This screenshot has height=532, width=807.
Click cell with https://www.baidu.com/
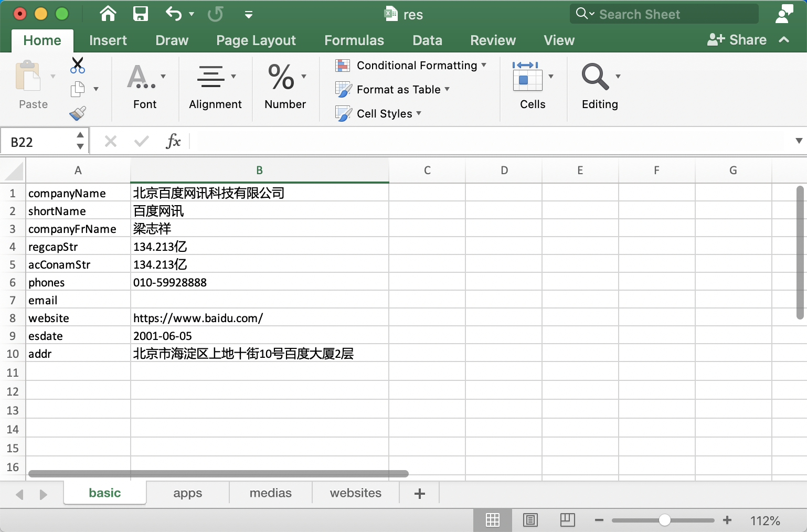[x=260, y=318]
